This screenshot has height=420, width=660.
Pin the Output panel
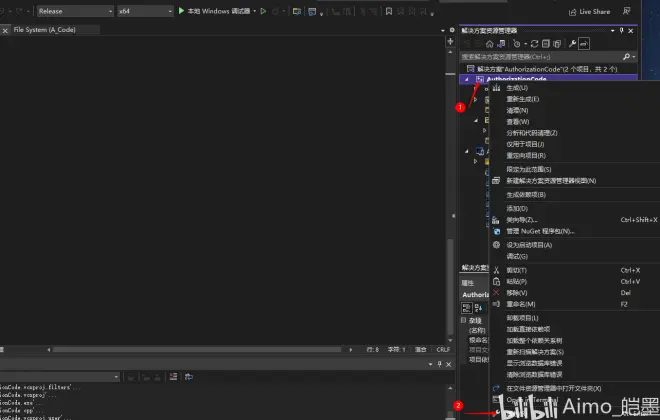[x=439, y=364]
